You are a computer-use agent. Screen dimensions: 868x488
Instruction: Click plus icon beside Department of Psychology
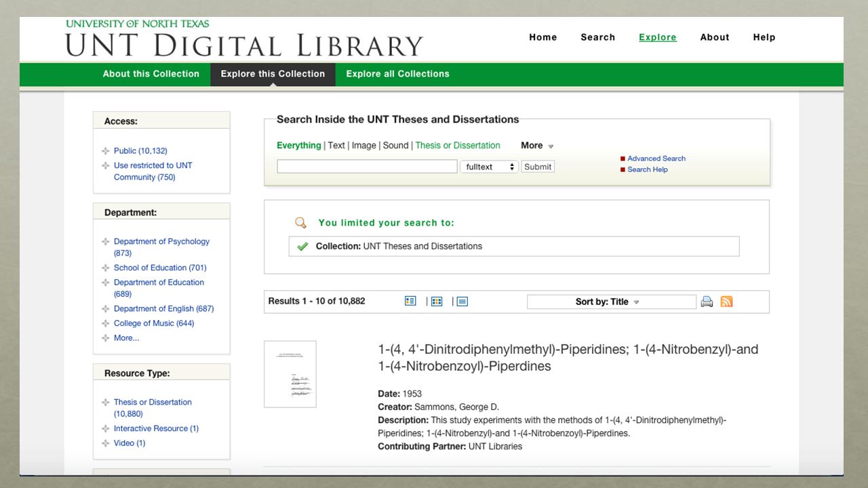tap(105, 241)
